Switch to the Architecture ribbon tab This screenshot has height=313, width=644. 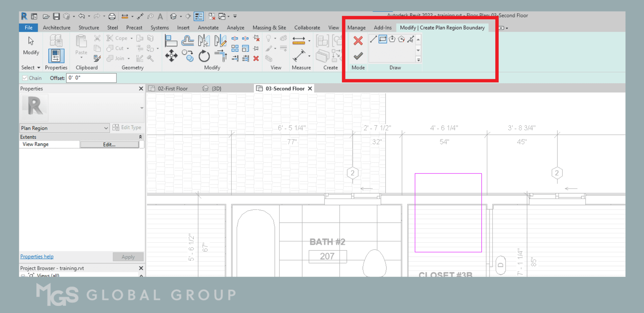(56, 28)
